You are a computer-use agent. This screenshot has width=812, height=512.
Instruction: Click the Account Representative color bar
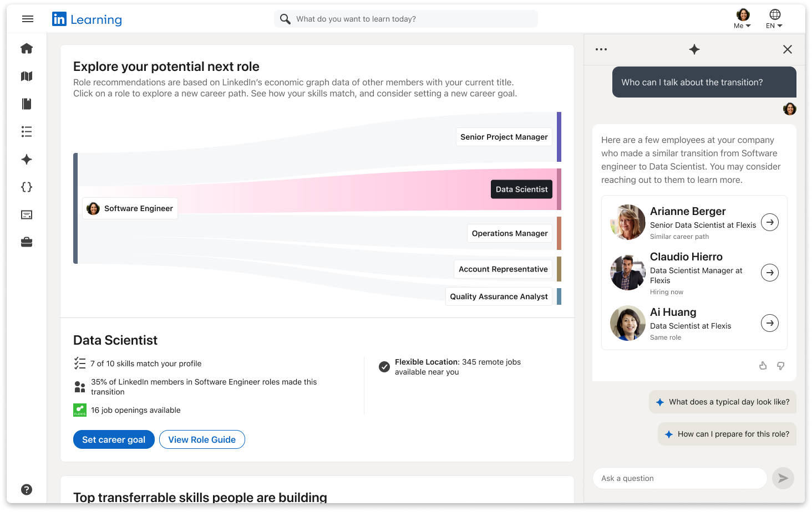click(559, 269)
